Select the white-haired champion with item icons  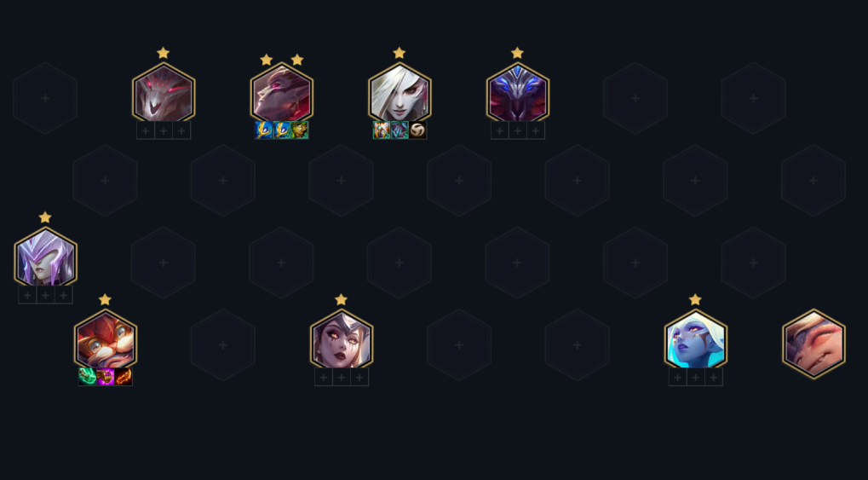(x=400, y=93)
